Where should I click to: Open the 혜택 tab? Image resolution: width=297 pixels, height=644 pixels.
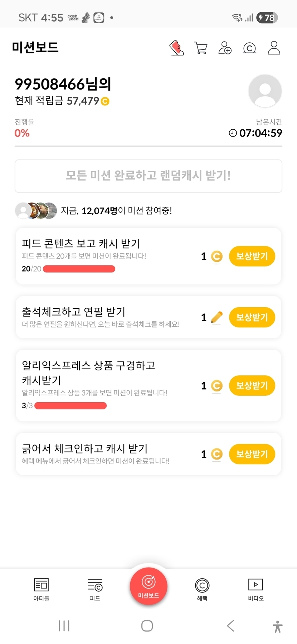(x=202, y=589)
